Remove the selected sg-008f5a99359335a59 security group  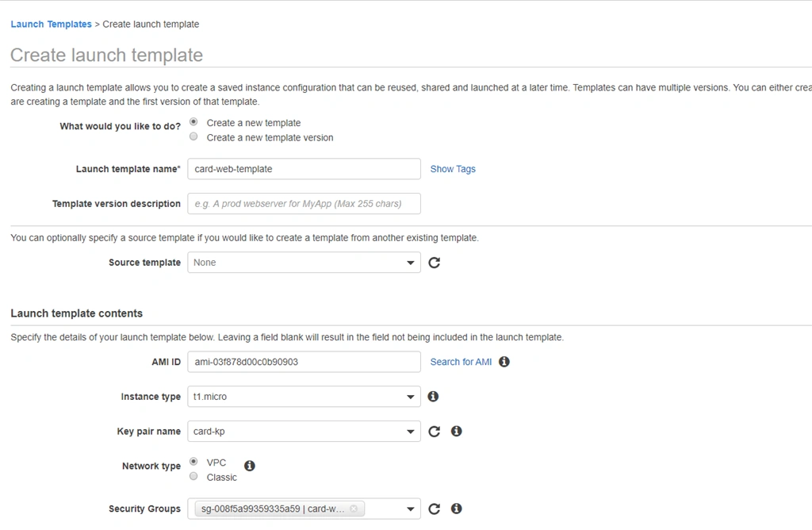pos(354,509)
